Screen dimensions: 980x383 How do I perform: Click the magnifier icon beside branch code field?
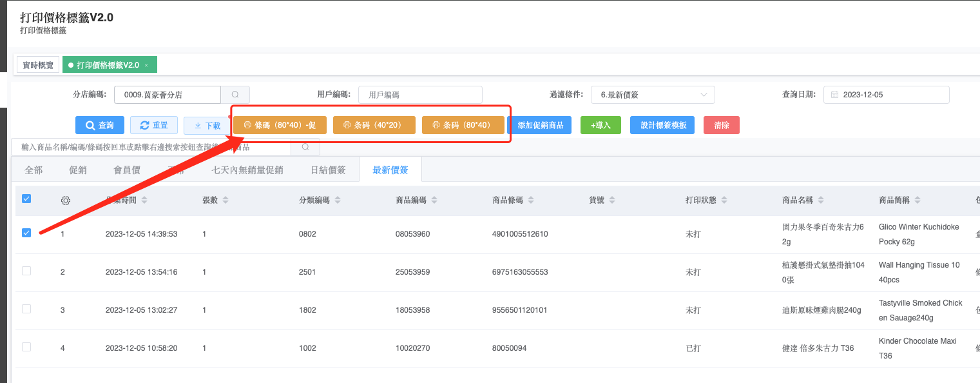(235, 95)
